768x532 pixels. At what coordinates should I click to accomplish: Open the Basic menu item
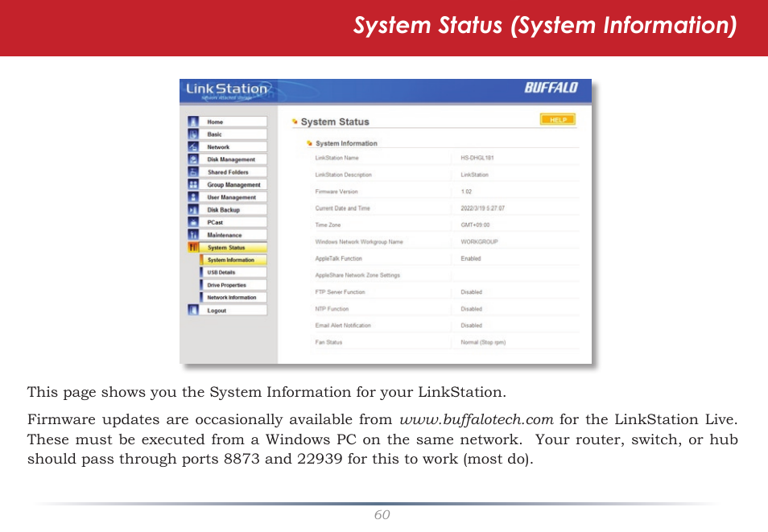pyautogui.click(x=233, y=134)
